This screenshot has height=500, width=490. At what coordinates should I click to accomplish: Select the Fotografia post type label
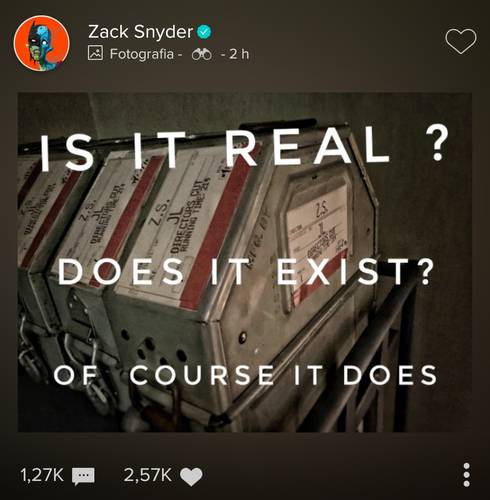[x=142, y=54]
